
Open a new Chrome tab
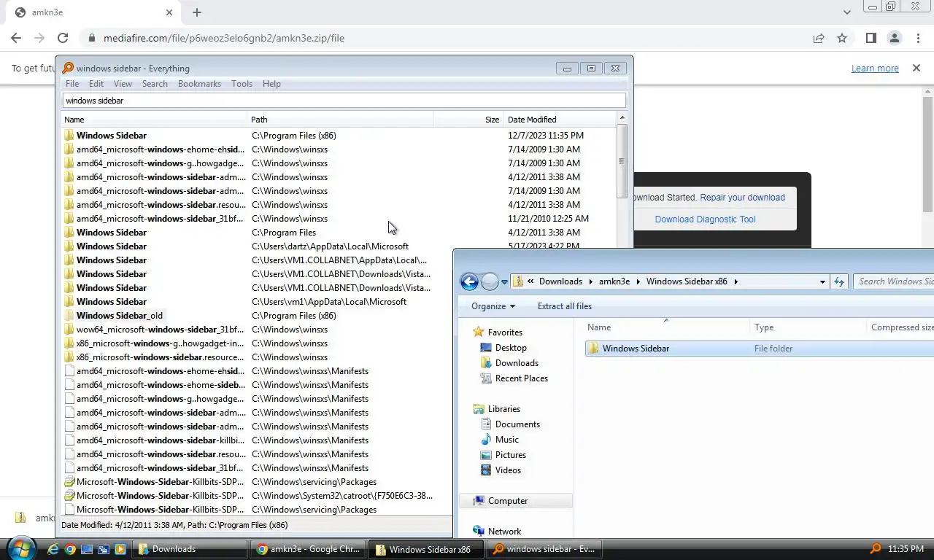point(197,12)
